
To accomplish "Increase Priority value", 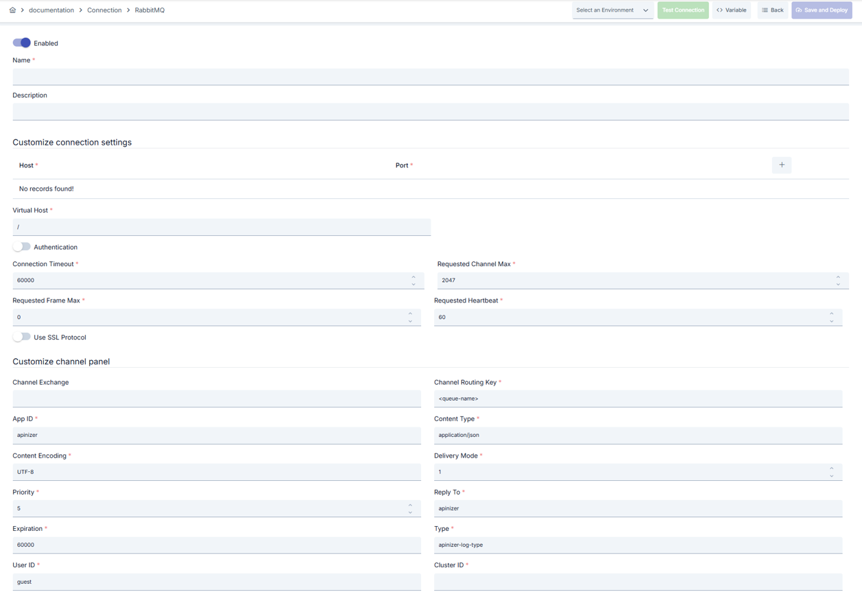I will pyautogui.click(x=410, y=505).
